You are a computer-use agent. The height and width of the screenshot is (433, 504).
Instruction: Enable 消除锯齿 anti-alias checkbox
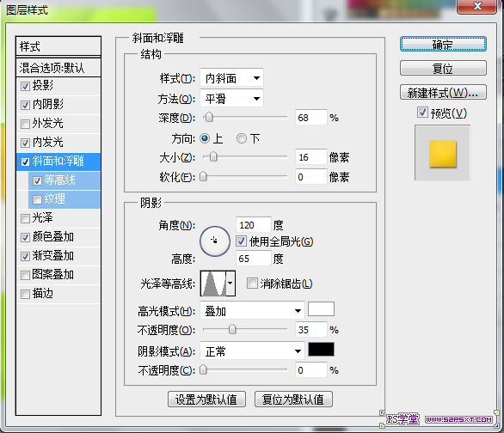[x=252, y=284]
